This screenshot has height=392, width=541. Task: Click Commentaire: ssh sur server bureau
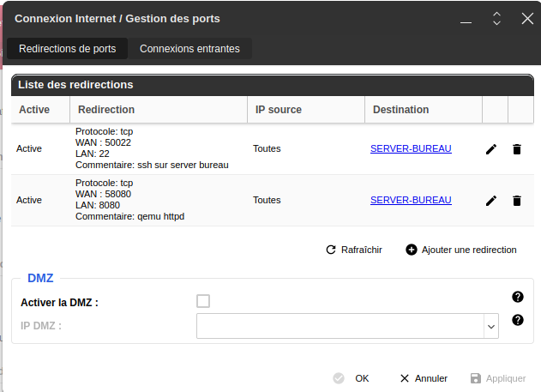[x=152, y=166]
